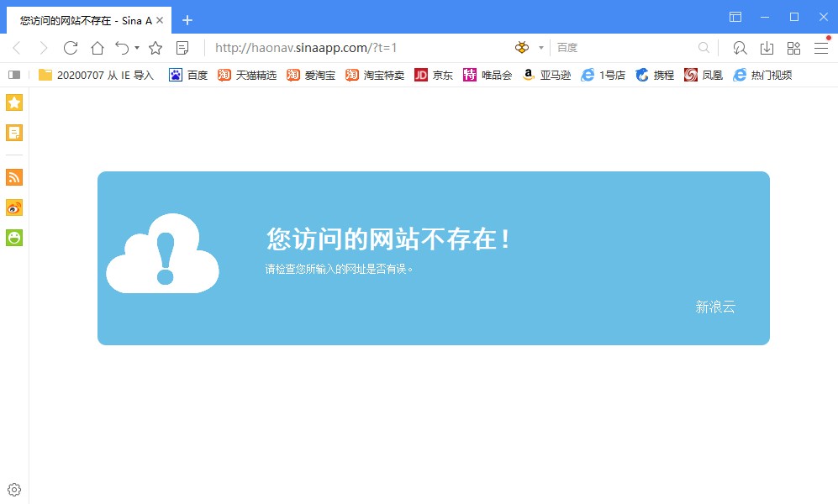The width and height of the screenshot is (838, 504).
Task: Open the 京东 bookmark
Action: (433, 75)
